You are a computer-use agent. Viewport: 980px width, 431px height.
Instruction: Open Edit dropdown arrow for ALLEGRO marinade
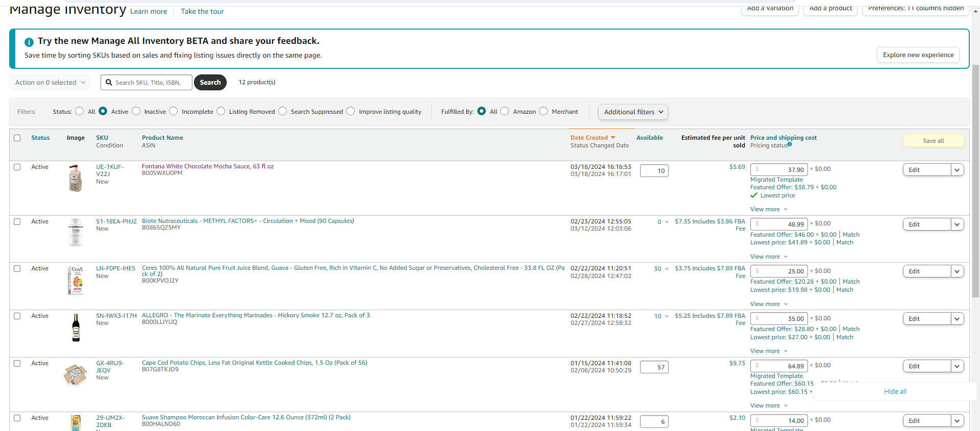(x=957, y=319)
